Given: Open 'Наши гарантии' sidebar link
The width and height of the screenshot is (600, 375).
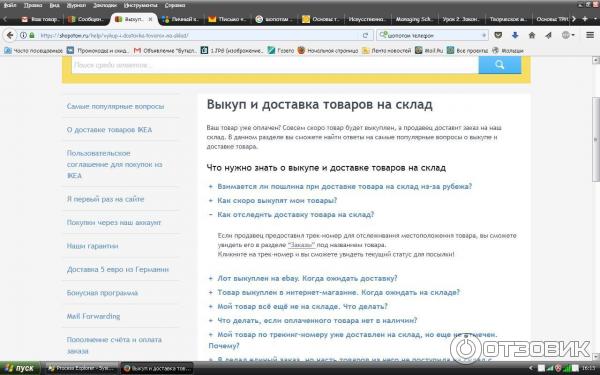Looking at the screenshot, I should 92,246.
